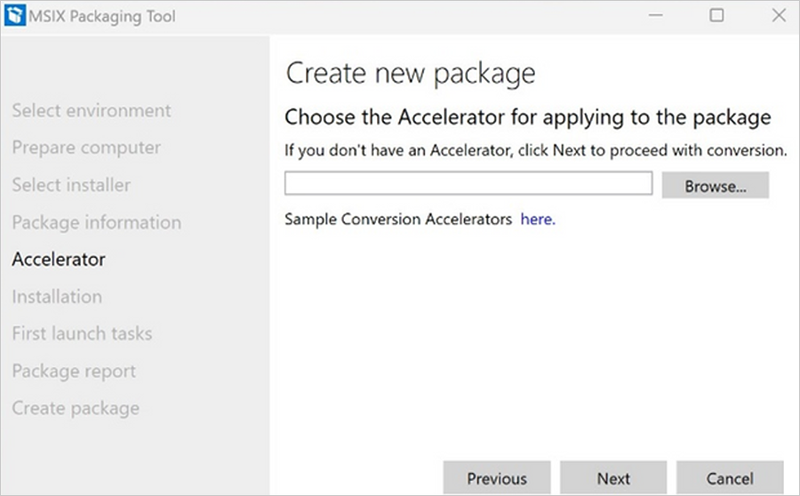Select the Accelerator step in sidebar
This screenshot has width=800, height=496.
click(59, 259)
